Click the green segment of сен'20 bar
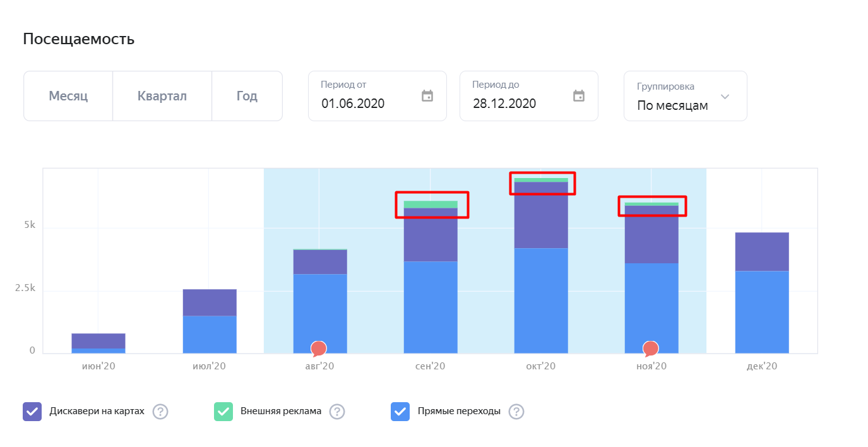 pyautogui.click(x=431, y=204)
